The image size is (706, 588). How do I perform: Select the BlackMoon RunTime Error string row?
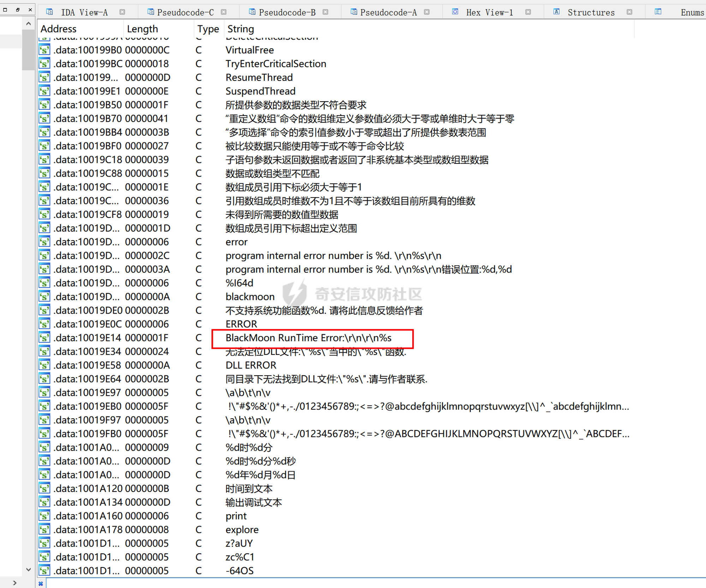(x=308, y=338)
